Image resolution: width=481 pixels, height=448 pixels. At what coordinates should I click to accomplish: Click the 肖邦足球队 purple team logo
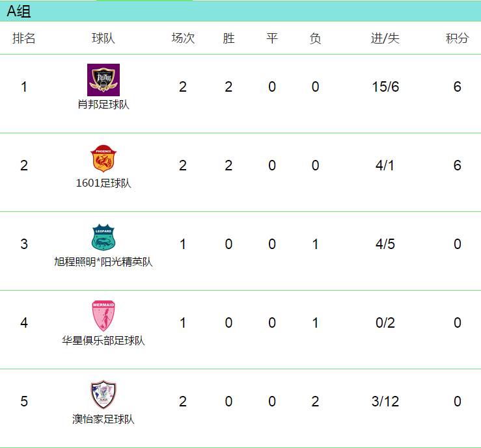click(x=103, y=80)
